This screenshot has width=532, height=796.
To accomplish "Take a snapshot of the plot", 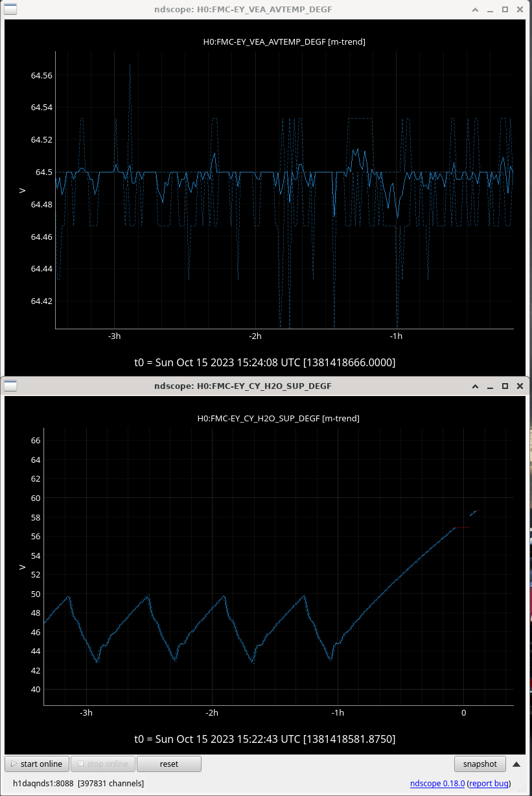I will point(480,764).
